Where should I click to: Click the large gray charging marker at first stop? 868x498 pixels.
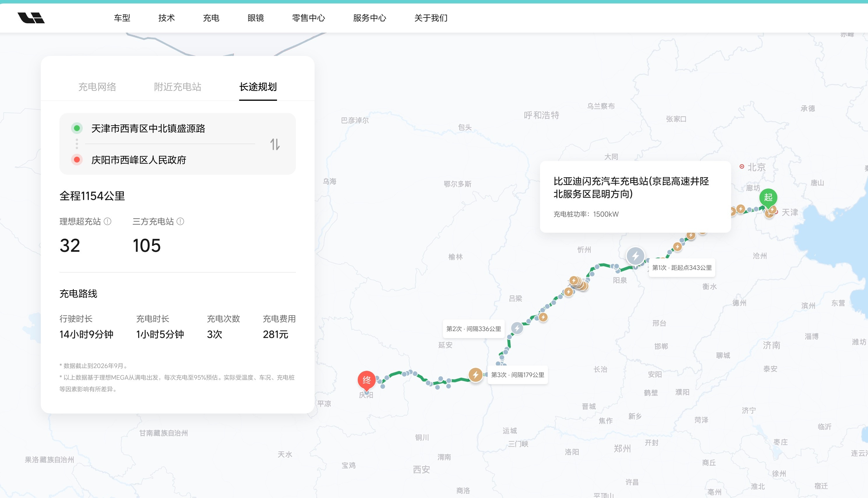click(636, 256)
